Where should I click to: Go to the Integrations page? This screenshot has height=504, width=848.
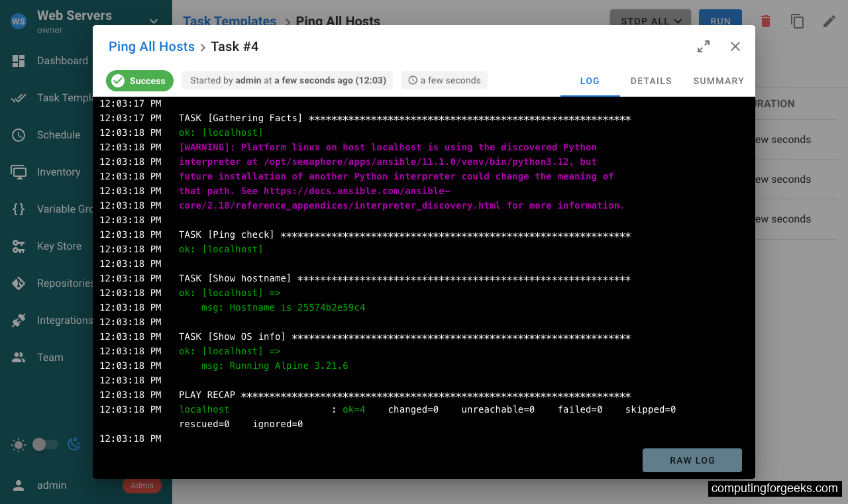(x=64, y=320)
